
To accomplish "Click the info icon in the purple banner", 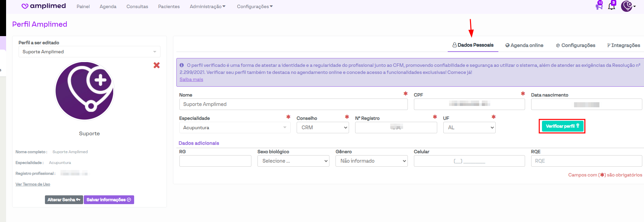I will 182,65.
